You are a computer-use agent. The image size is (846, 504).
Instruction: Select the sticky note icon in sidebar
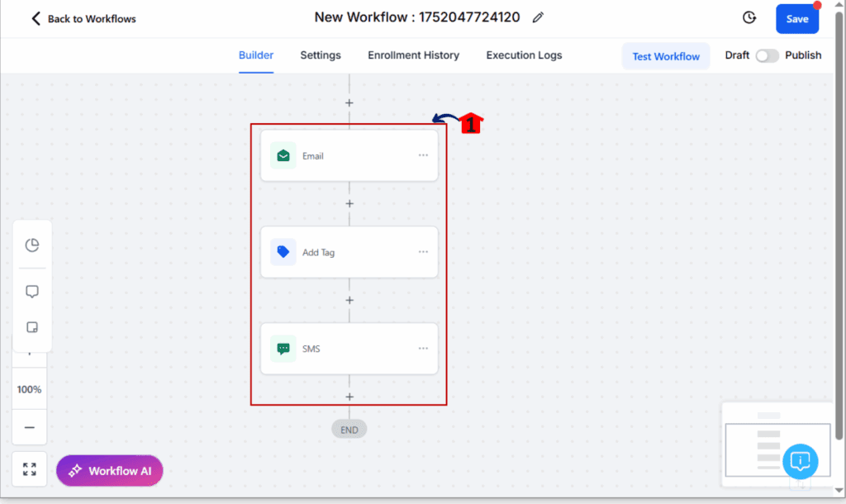(x=32, y=327)
